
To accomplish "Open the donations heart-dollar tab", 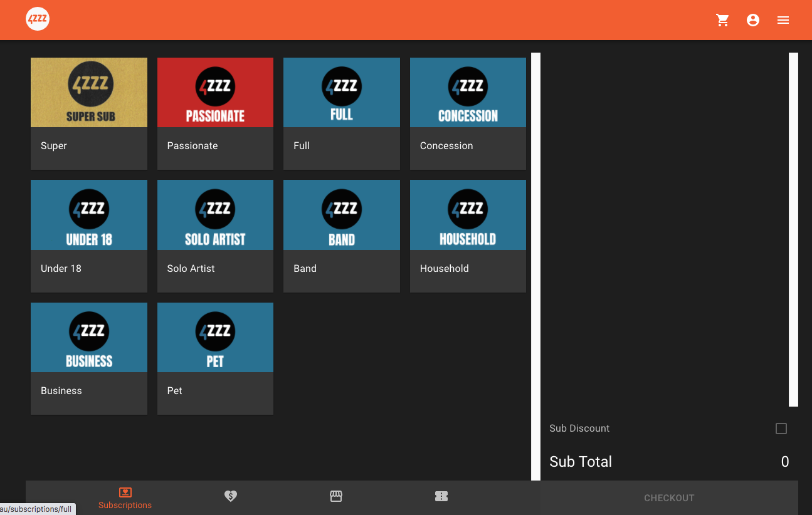I will click(231, 496).
